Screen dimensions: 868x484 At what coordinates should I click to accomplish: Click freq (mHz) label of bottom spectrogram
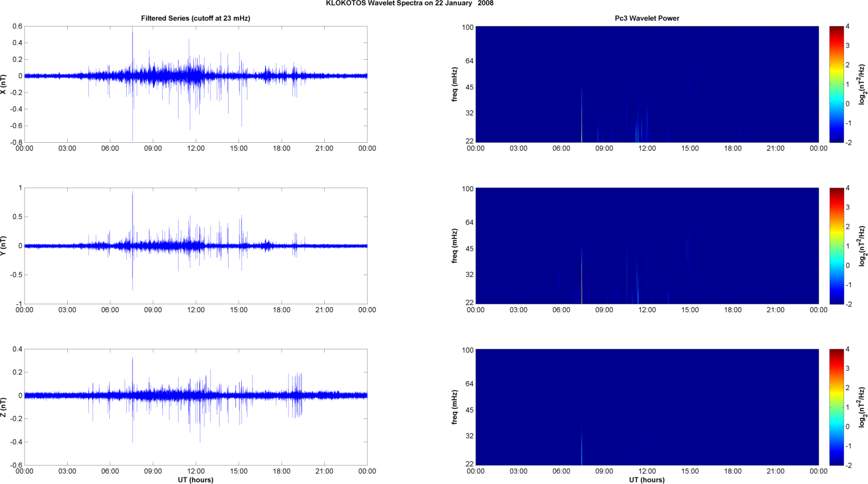coord(455,407)
